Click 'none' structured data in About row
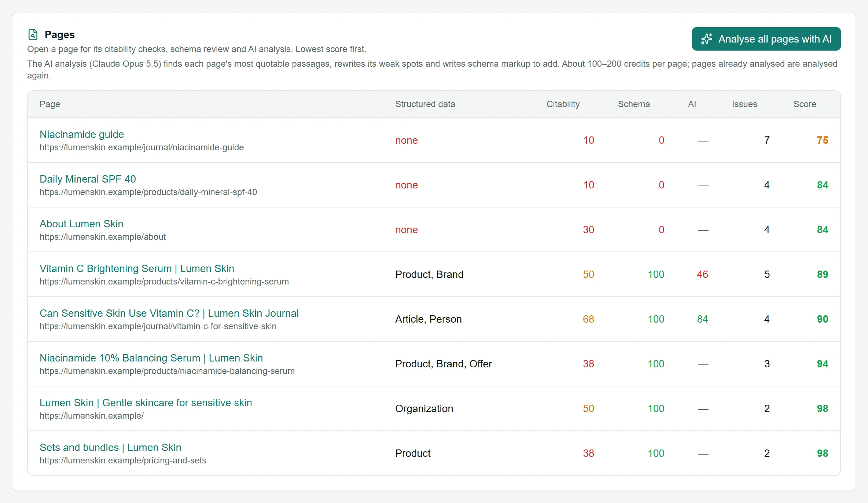Viewport: 868px width, 503px height. click(407, 230)
